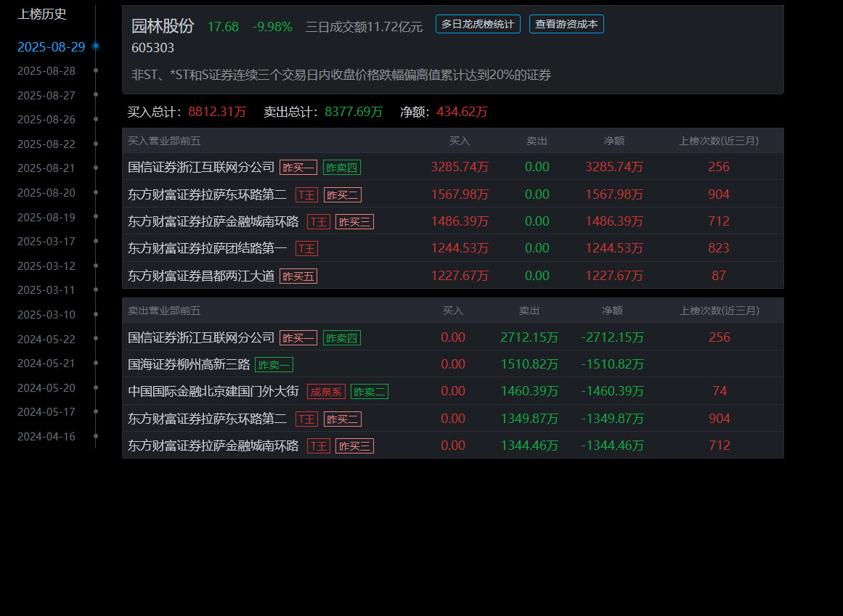Select history date 2025-08-27
The height and width of the screenshot is (616, 843).
tap(46, 95)
